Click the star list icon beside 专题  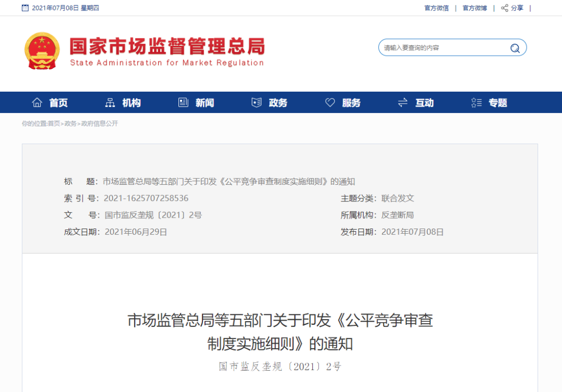(x=476, y=103)
